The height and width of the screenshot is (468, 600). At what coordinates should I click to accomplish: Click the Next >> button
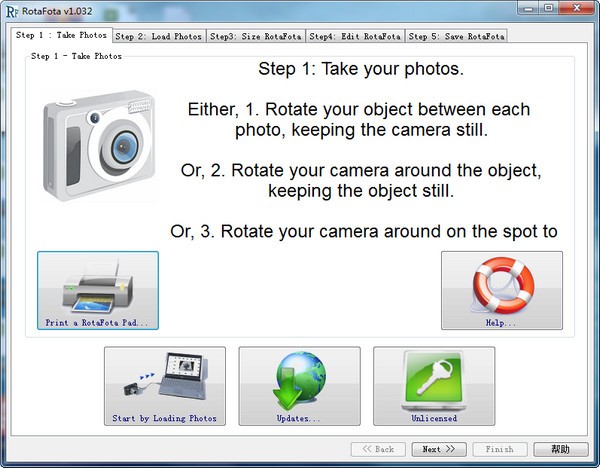pos(439,449)
